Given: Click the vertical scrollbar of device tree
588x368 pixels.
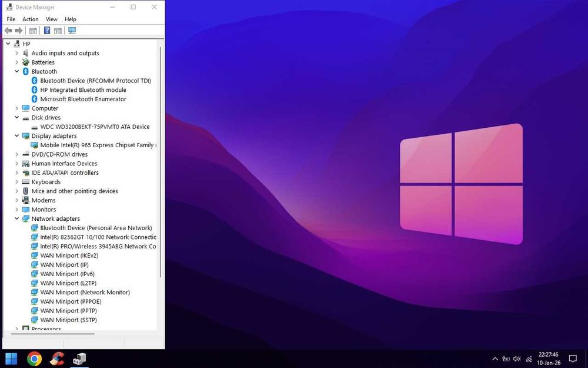Looking at the screenshot, I should 161,163.
